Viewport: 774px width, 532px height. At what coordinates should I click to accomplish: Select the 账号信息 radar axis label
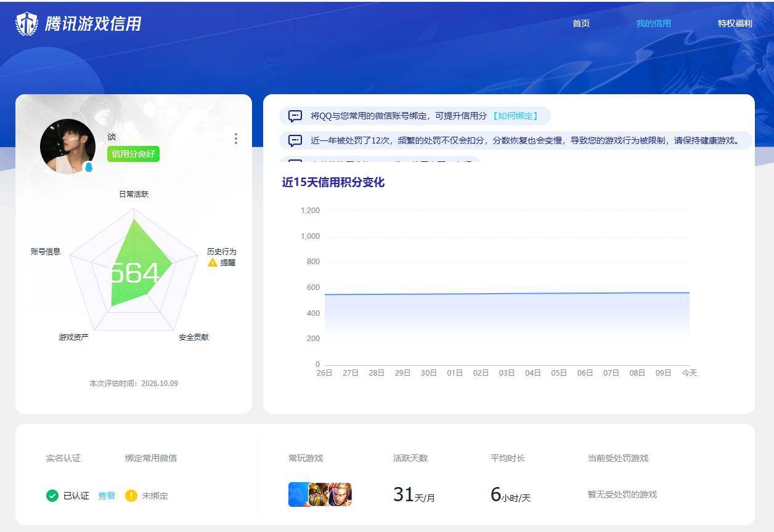pyautogui.click(x=46, y=251)
